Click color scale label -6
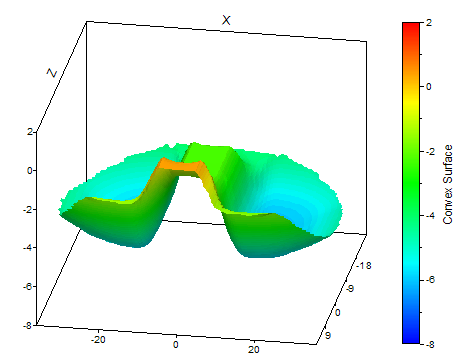This screenshot has width=471, height=362. tap(430, 280)
